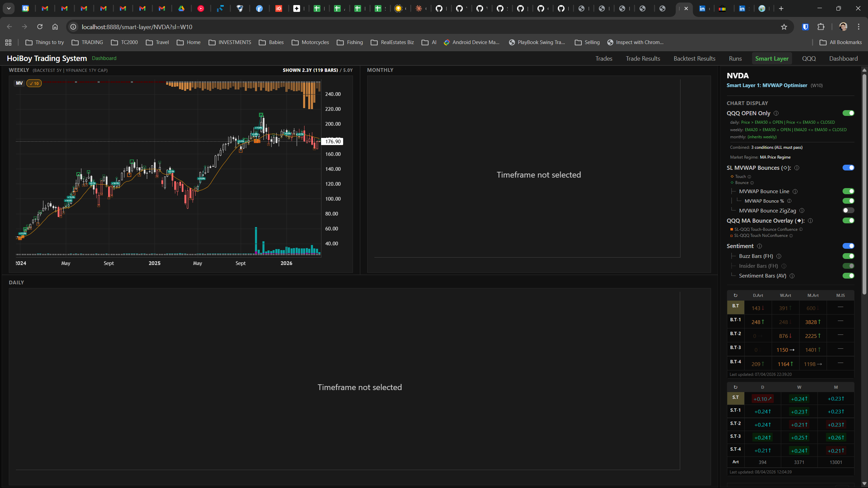Open the browser Extensions puzzle icon
The width and height of the screenshot is (868, 488).
tap(821, 27)
